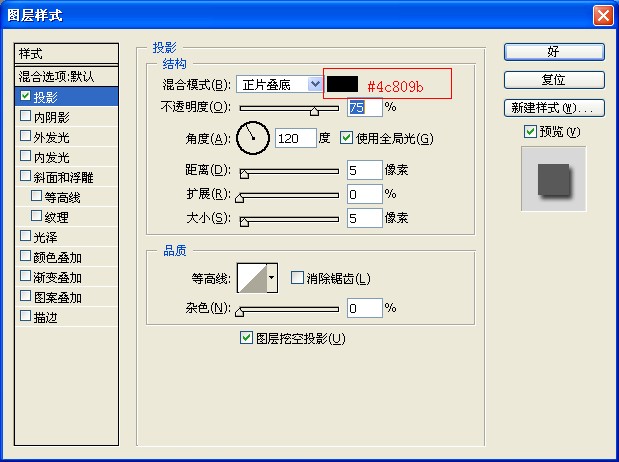Enable the 描边 checkbox
Screen dimensions: 619x462
coord(25,316)
